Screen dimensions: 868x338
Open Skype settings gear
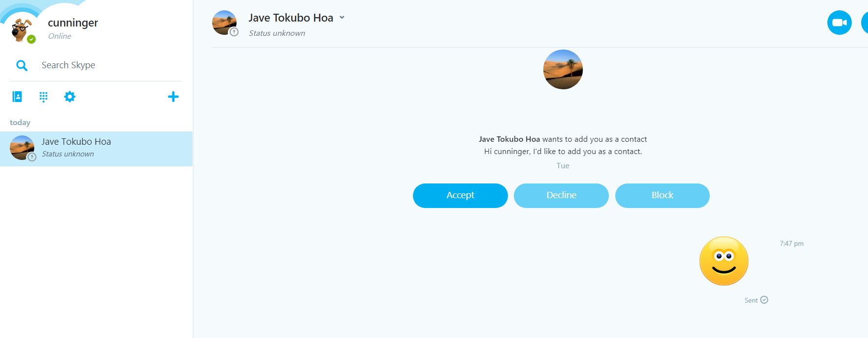click(70, 97)
